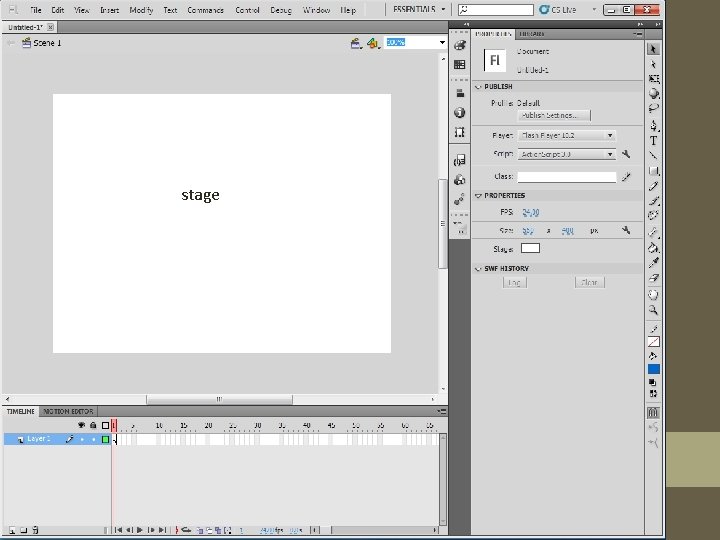Collapse the PROPERTIES section
This screenshot has width=720, height=540.
pyautogui.click(x=478, y=196)
